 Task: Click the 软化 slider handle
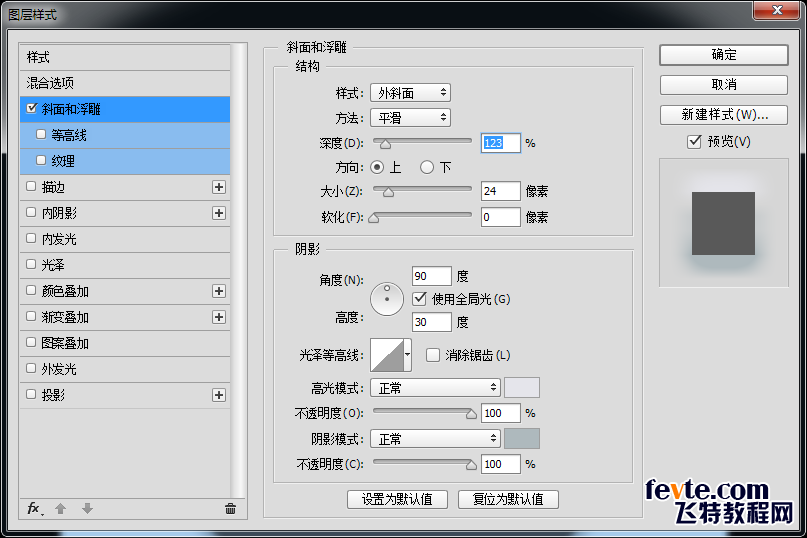374,218
